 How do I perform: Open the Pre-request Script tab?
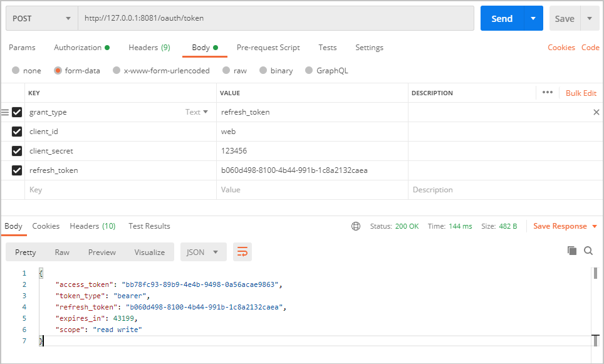click(268, 48)
